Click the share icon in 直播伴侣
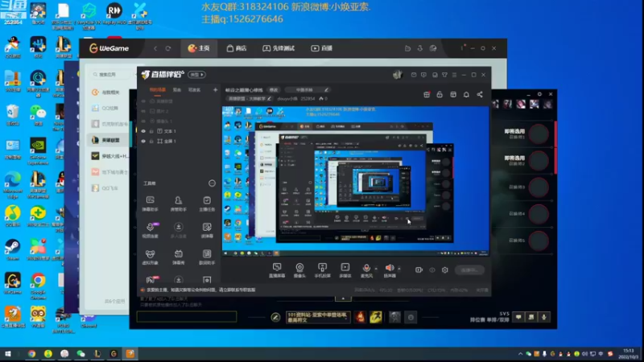This screenshot has width=644, height=362. tap(480, 95)
